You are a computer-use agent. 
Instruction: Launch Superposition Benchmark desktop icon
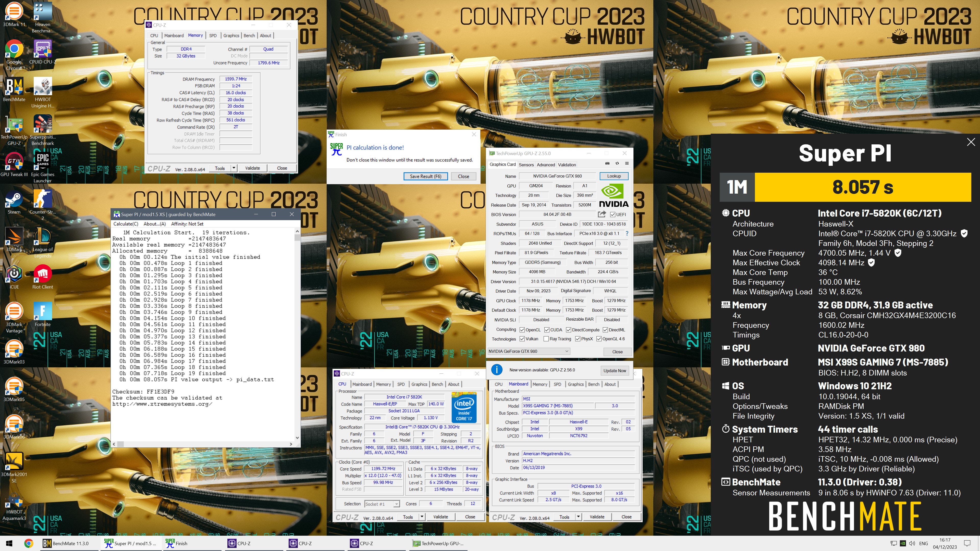pyautogui.click(x=43, y=130)
